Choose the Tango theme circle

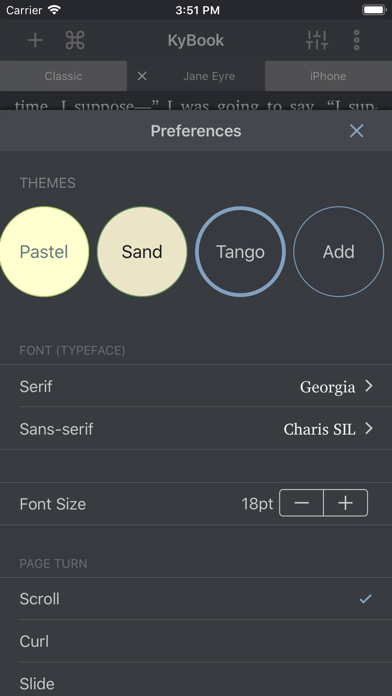[x=240, y=252]
